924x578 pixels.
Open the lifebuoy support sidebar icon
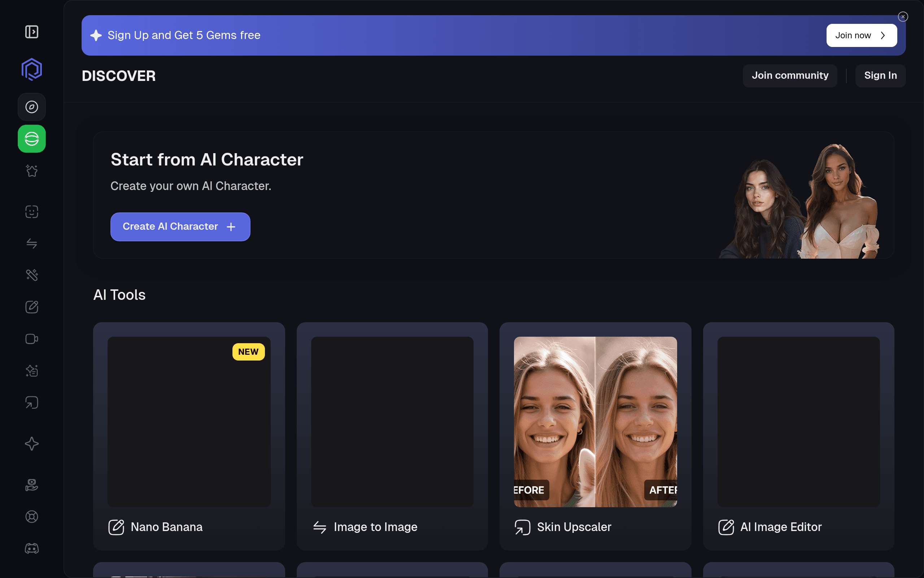(x=32, y=517)
